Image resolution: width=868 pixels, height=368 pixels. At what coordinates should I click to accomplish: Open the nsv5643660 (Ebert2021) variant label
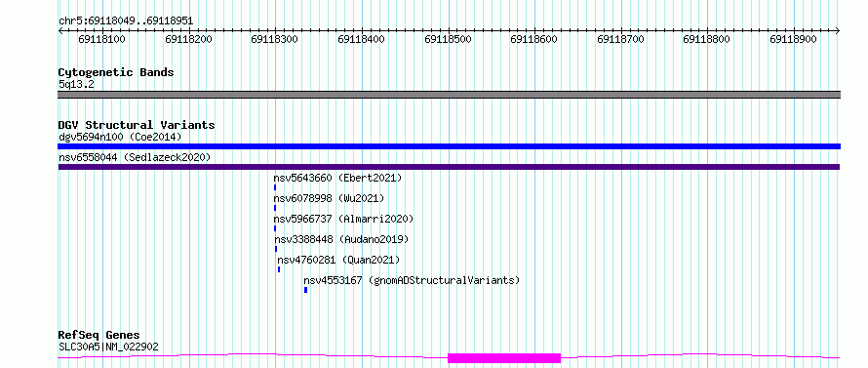337,178
